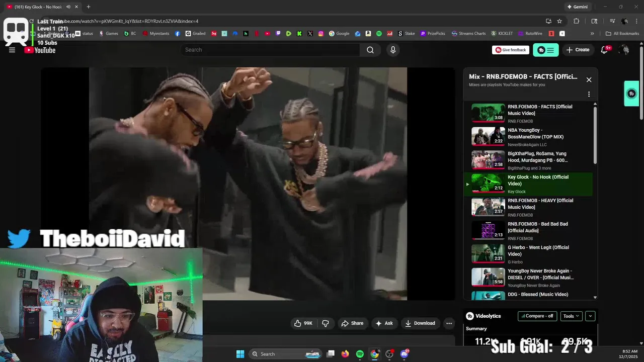The image size is (644, 362).
Task: Share the video
Action: [352, 323]
